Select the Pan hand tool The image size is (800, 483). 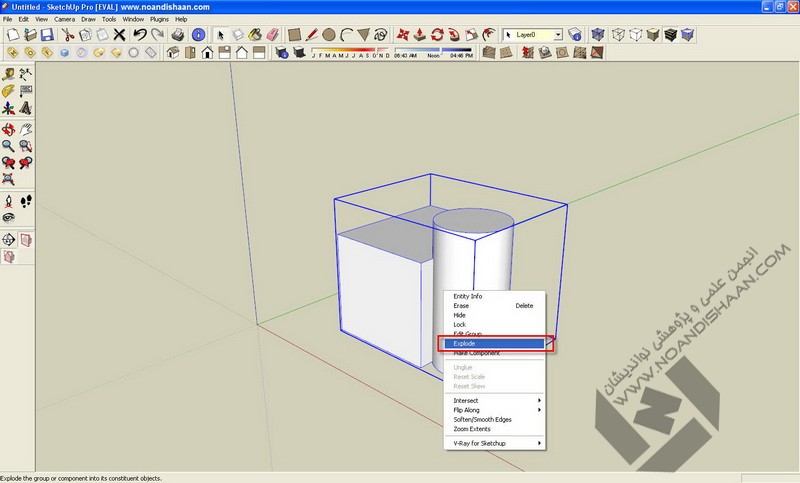[26, 129]
